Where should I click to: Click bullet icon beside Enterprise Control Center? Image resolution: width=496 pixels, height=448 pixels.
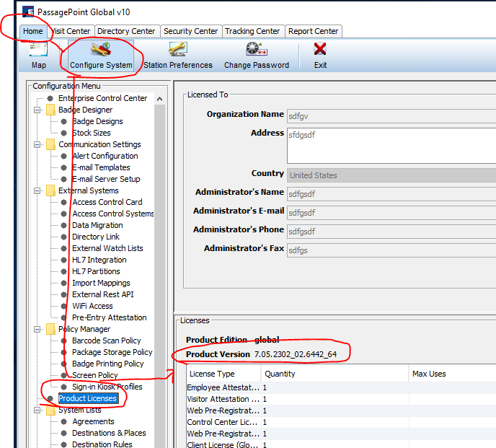pyautogui.click(x=50, y=98)
